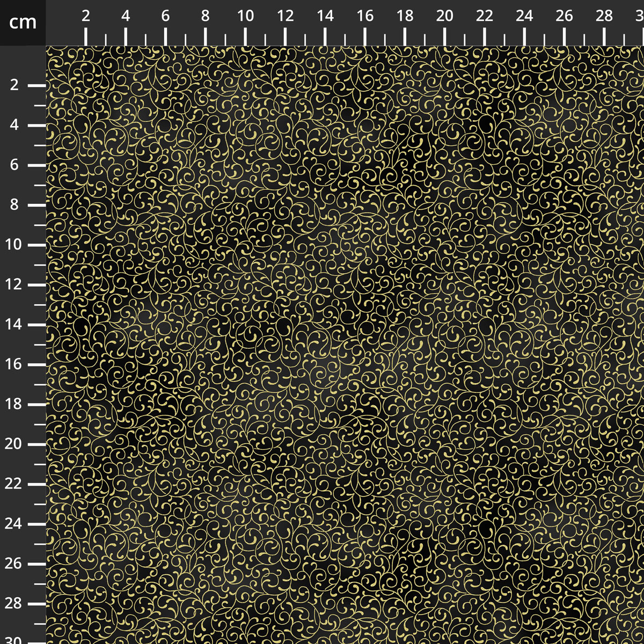Click the '24' mark on the horizontal ruler
The width and height of the screenshot is (644, 644).
pyautogui.click(x=524, y=16)
